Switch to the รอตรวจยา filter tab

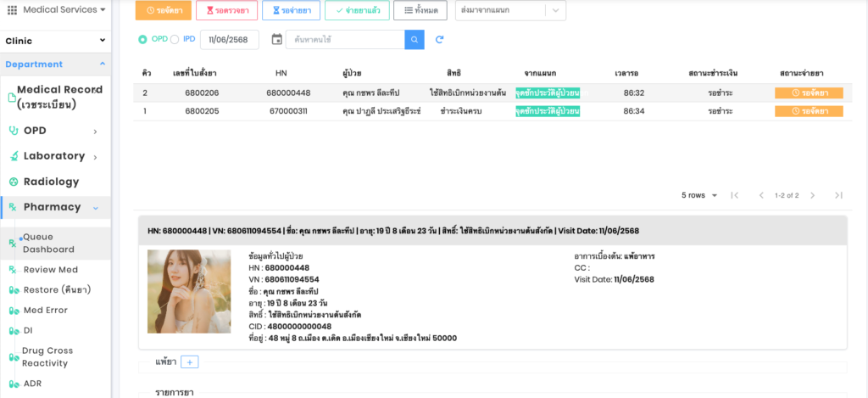226,10
